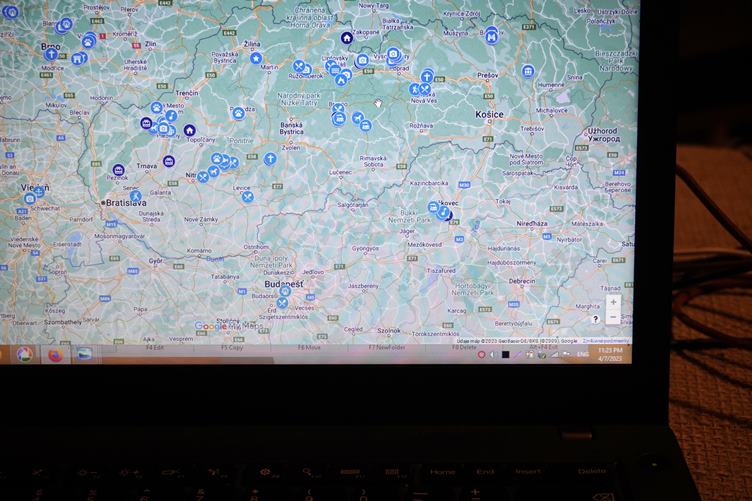
Task: Open the music note marker near Nové Mesto
Action: [171, 116]
